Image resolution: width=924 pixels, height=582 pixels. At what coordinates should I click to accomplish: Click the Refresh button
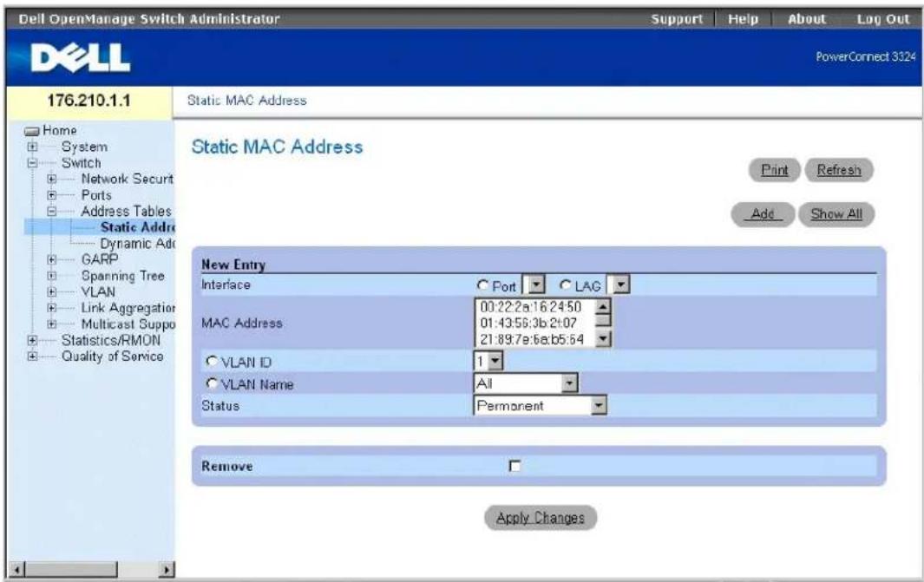839,170
